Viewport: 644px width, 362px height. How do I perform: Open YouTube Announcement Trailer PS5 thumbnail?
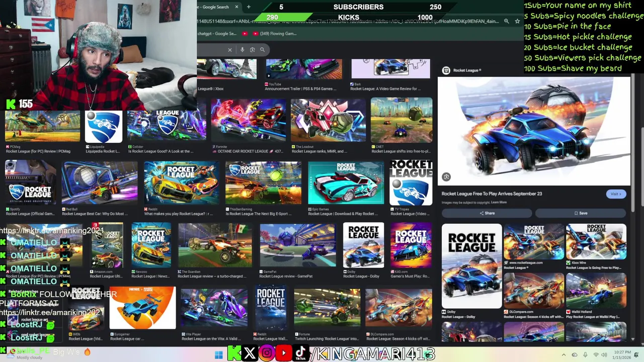pyautogui.click(x=304, y=69)
